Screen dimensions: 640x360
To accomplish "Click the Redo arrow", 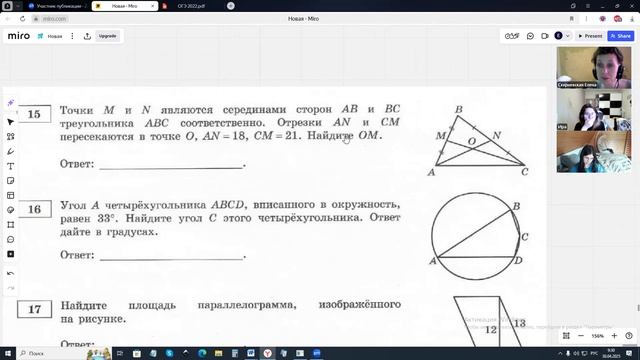I will tap(11, 288).
